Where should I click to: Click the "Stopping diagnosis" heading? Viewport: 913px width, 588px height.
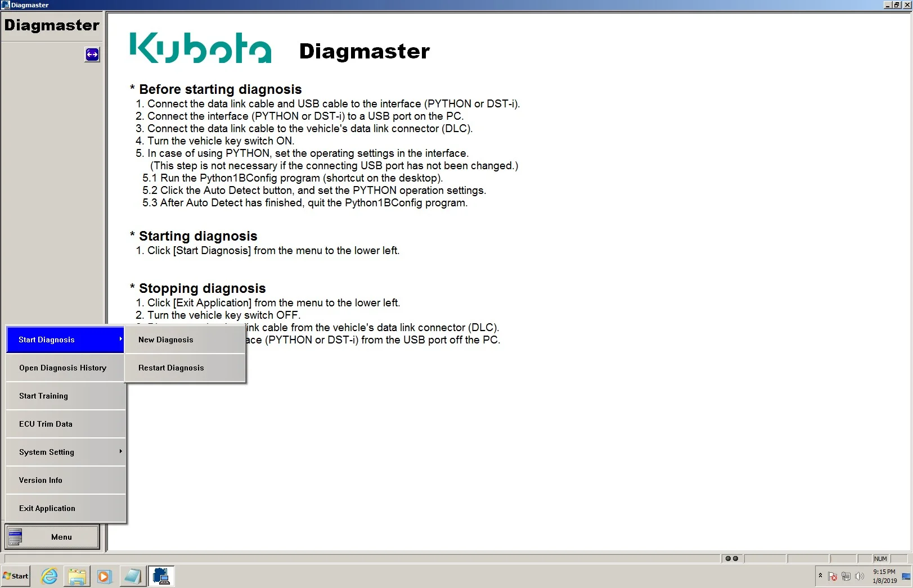coord(202,288)
